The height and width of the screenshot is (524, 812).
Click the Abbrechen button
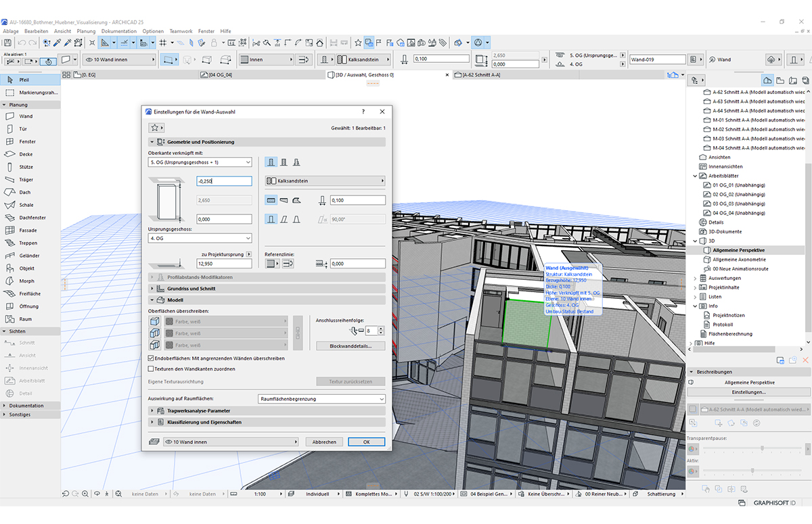point(324,442)
